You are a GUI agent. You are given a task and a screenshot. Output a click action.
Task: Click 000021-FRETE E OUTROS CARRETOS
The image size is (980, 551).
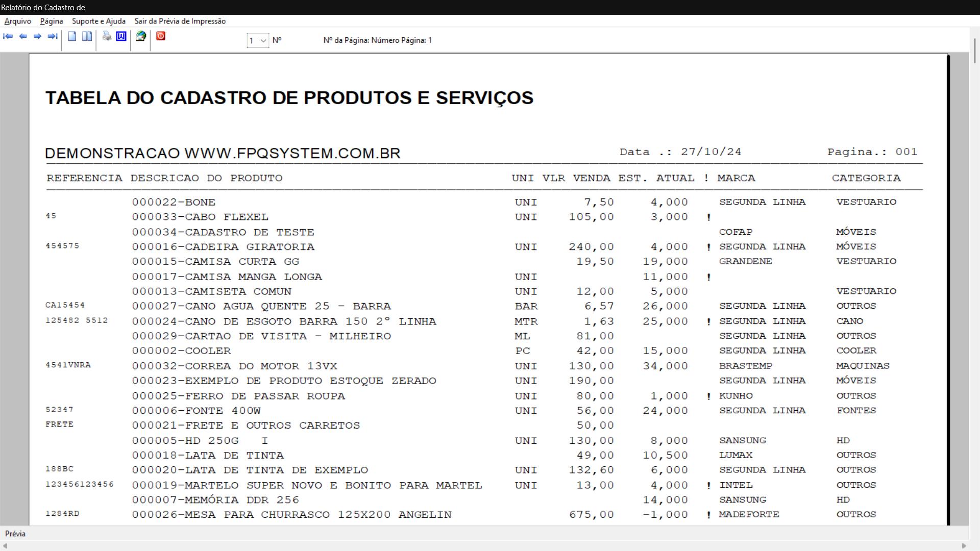pyautogui.click(x=246, y=425)
